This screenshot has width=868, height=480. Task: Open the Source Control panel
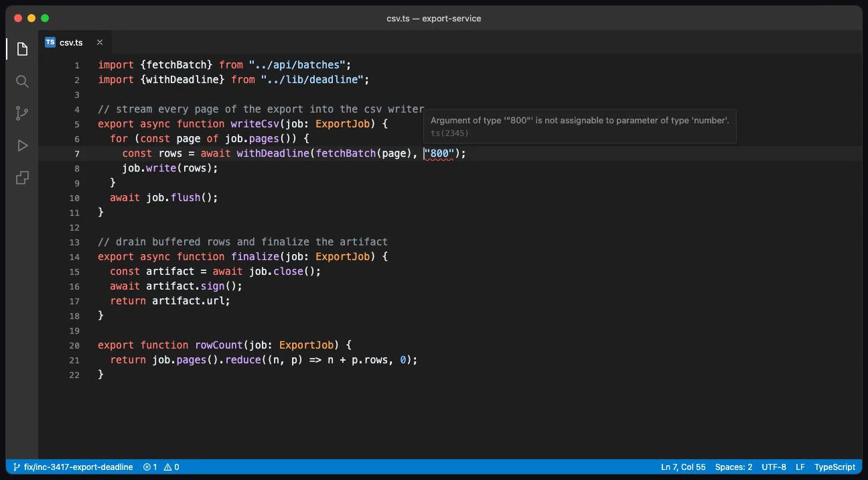[22, 113]
